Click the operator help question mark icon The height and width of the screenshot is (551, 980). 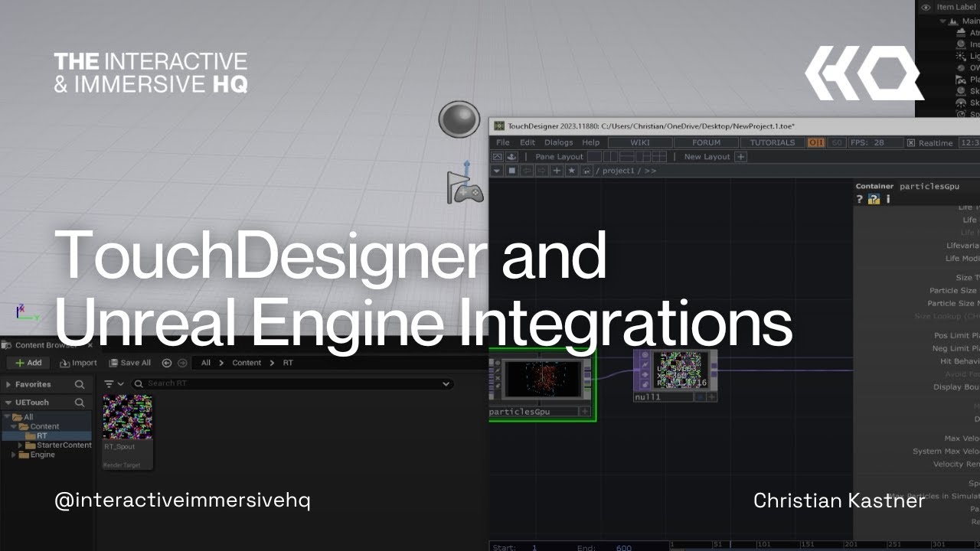(859, 199)
